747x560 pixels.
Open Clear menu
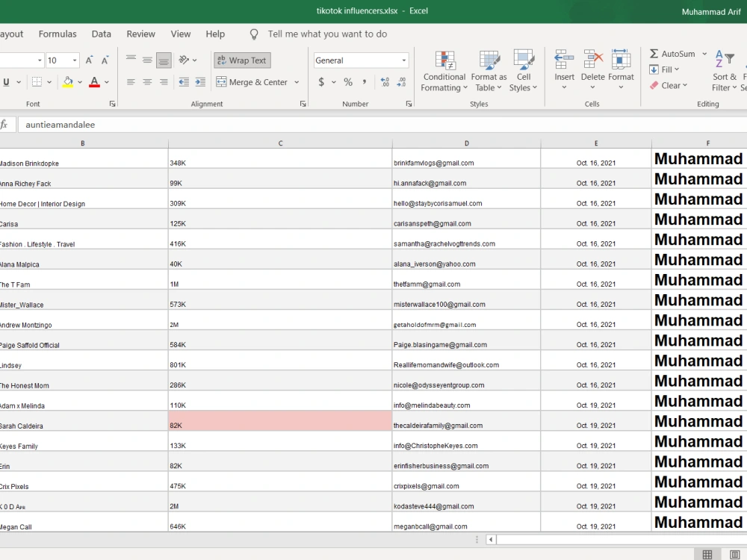pos(669,86)
